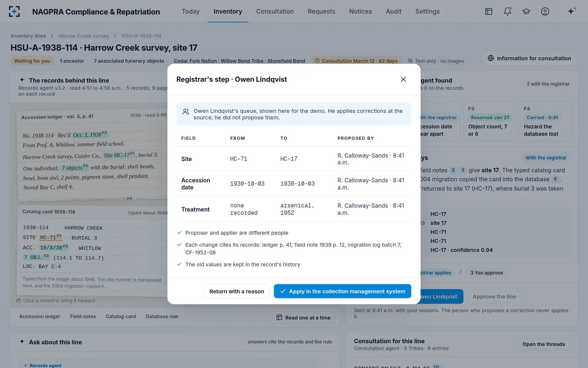Click '3 You approve' step
The width and height of the screenshot is (588, 368).
pos(486,273)
